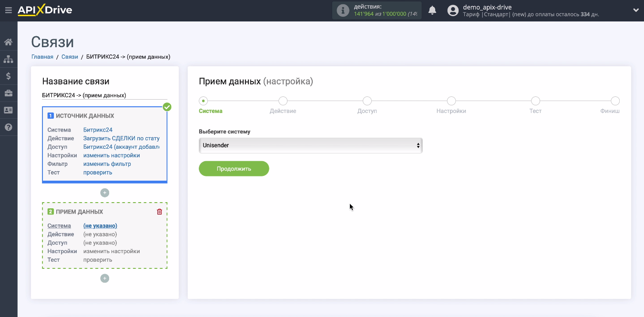Click the user avatar icon

pyautogui.click(x=453, y=10)
